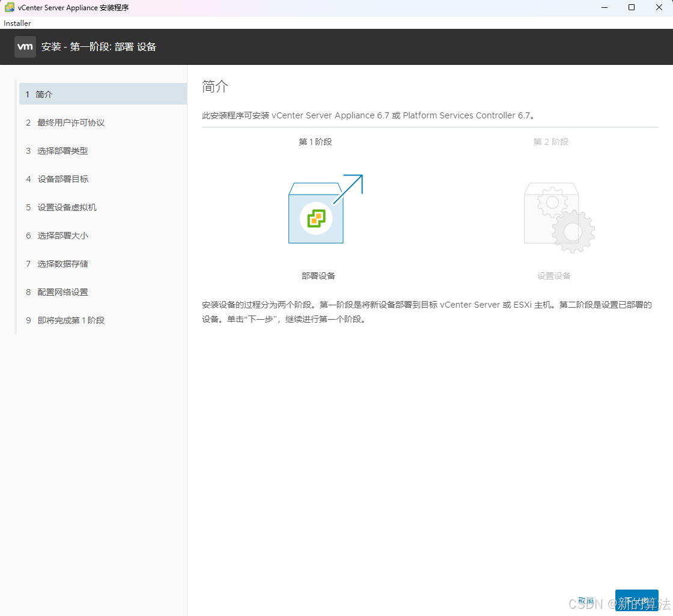Close the vCenter installer window
The width and height of the screenshot is (673, 616).
[x=659, y=7]
